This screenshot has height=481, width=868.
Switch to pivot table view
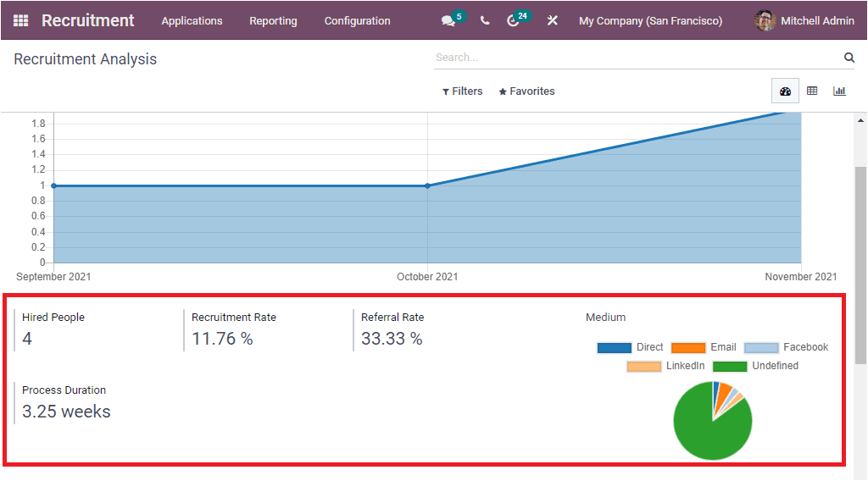coord(812,91)
